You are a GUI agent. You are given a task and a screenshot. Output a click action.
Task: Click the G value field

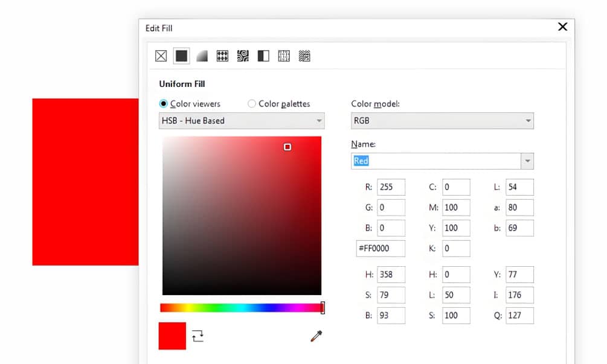click(391, 207)
